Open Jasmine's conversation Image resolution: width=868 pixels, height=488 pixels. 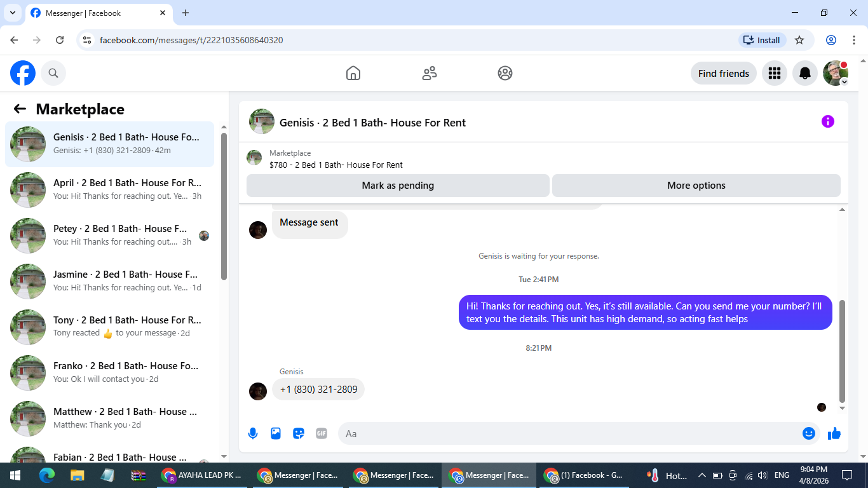coord(110,281)
